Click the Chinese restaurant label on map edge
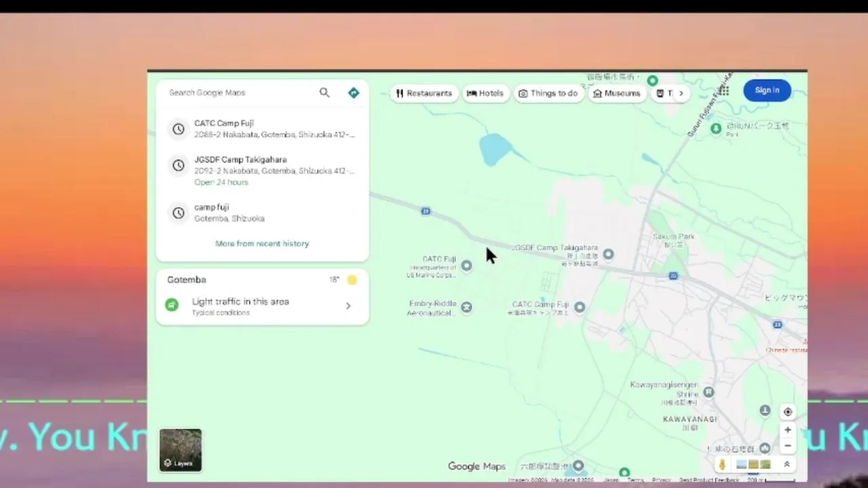 coord(787,350)
